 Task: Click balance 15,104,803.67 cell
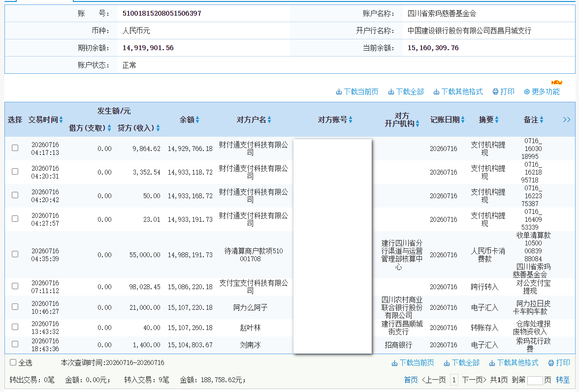190,345
